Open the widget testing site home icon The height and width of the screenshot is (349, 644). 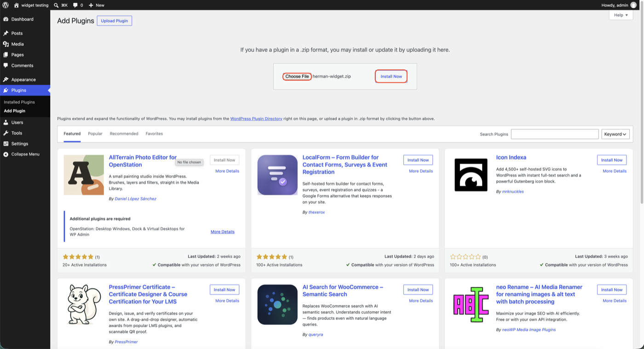click(x=17, y=5)
